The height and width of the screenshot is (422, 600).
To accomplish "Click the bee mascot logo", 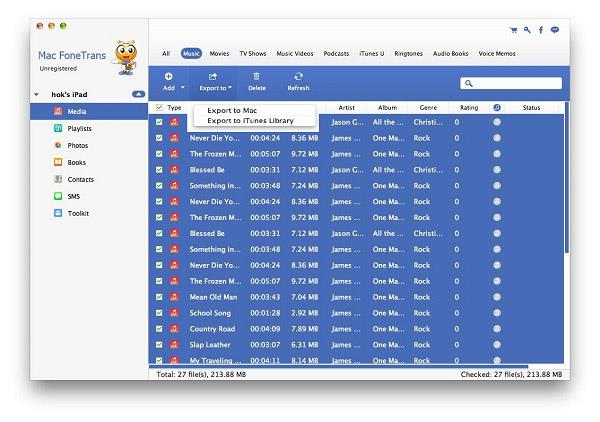I will [x=126, y=57].
